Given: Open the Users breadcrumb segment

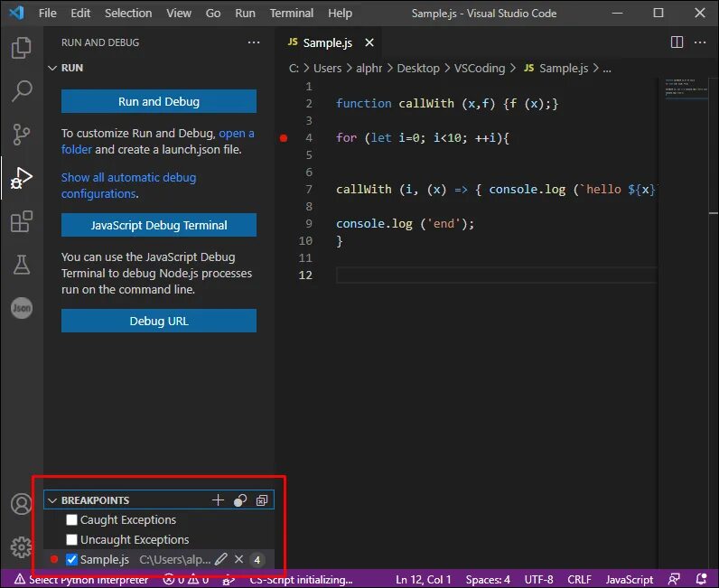Looking at the screenshot, I should tap(327, 69).
